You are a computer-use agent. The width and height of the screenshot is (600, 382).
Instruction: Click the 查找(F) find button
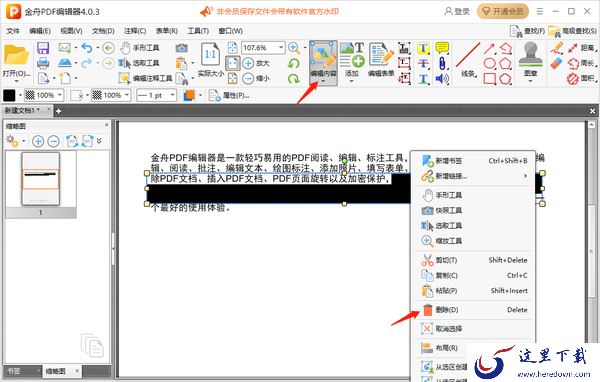click(x=527, y=31)
